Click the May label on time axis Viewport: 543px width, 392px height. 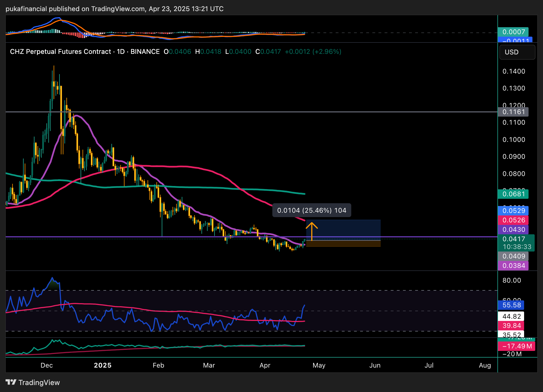tap(319, 365)
